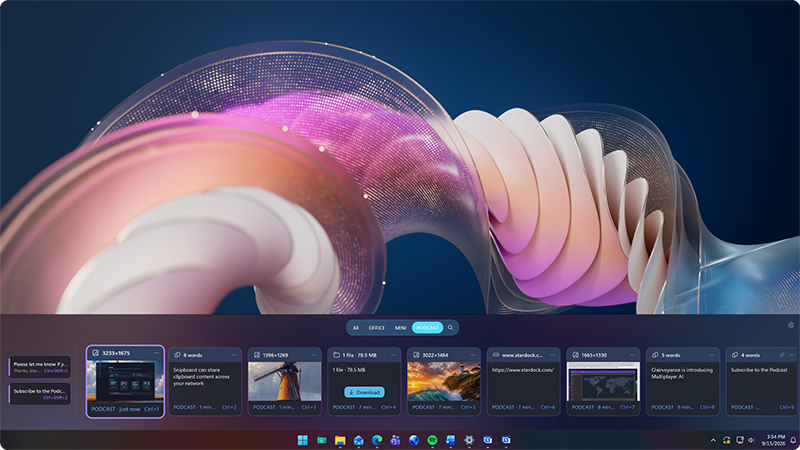
Task: Click 'Snipboard can share clipboard content' text
Action: click(202, 377)
